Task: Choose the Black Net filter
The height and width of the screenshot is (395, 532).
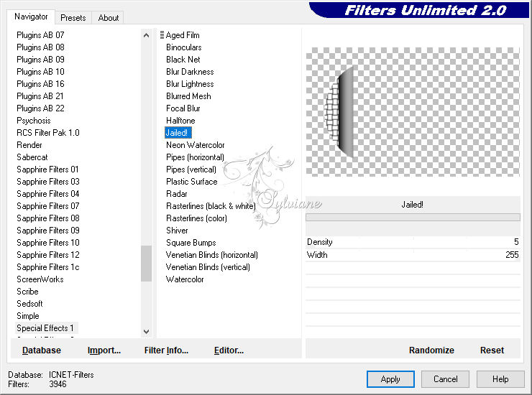Action: (183, 60)
